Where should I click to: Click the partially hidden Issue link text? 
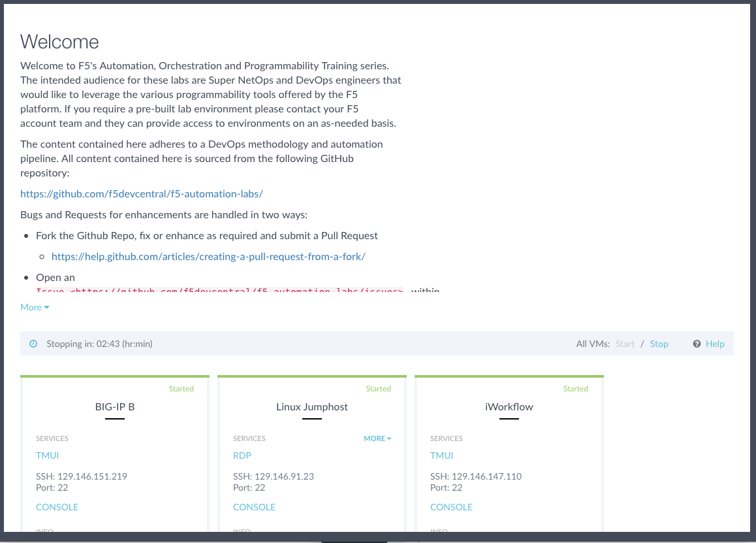point(219,289)
